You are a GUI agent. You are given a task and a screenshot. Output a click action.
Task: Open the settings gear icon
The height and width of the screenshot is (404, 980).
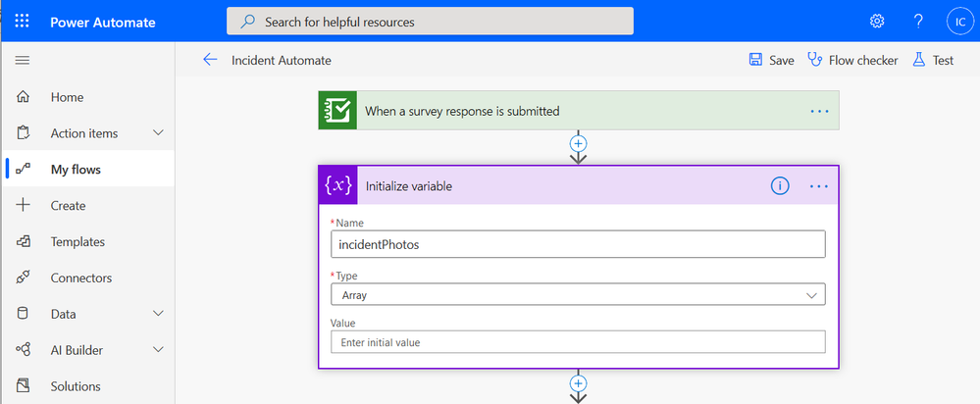point(877,21)
